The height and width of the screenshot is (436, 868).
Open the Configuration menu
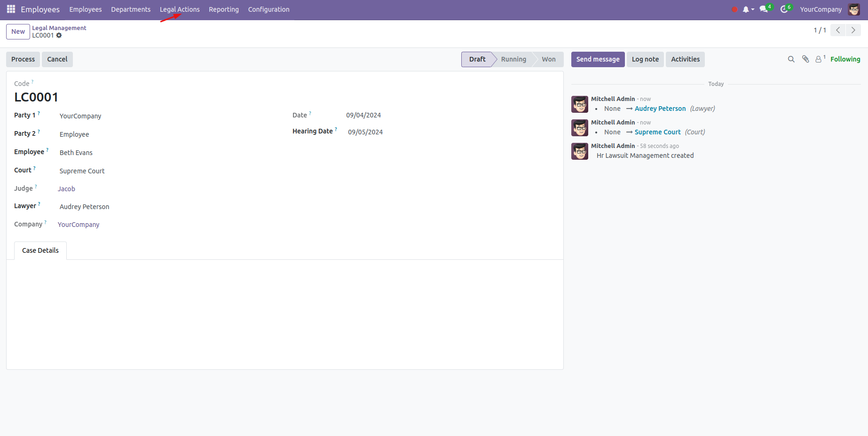(268, 9)
